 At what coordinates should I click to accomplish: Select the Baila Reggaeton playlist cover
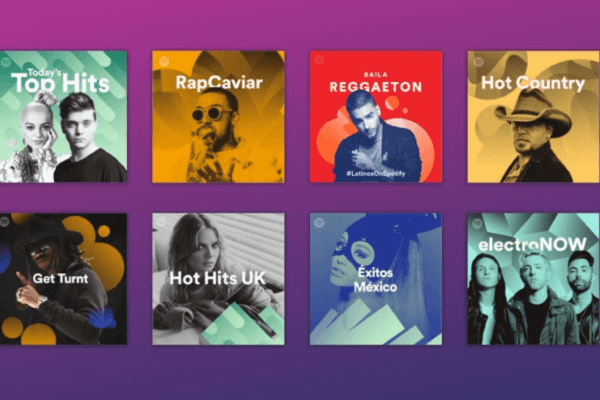(x=376, y=117)
